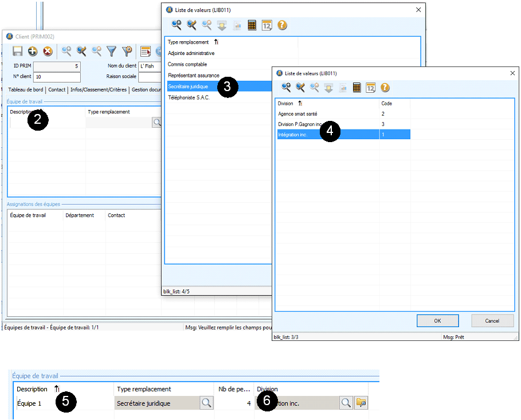This screenshot has height=420, width=521.
Task: Open the Infos/Classement/Critères tab
Action: 98,90
